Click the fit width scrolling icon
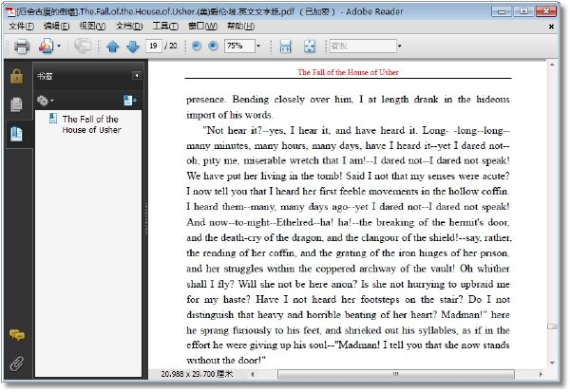The height and width of the screenshot is (392, 570). (285, 47)
